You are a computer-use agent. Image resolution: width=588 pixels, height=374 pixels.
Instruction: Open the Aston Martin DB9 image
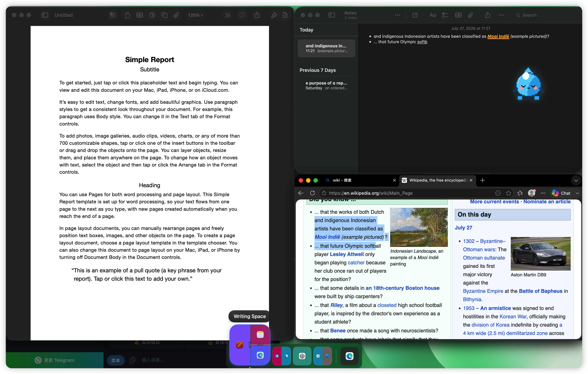click(540, 253)
